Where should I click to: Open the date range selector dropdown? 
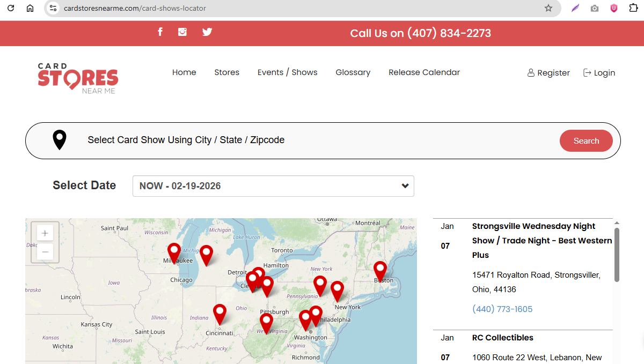click(273, 185)
